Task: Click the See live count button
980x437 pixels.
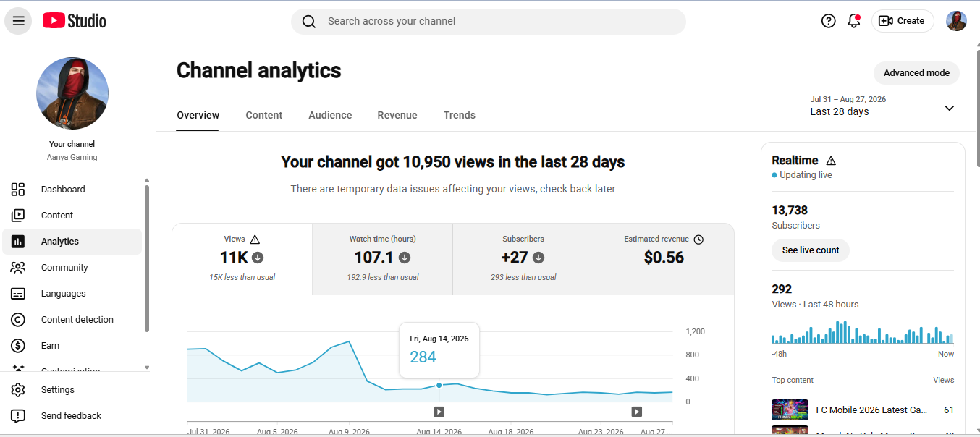Action: (811, 250)
